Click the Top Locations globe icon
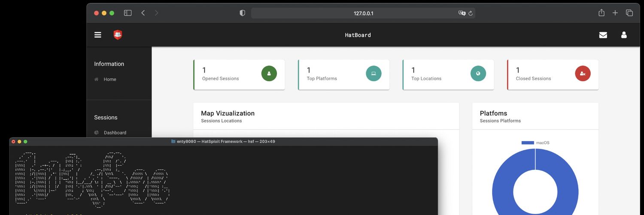 (x=478, y=74)
